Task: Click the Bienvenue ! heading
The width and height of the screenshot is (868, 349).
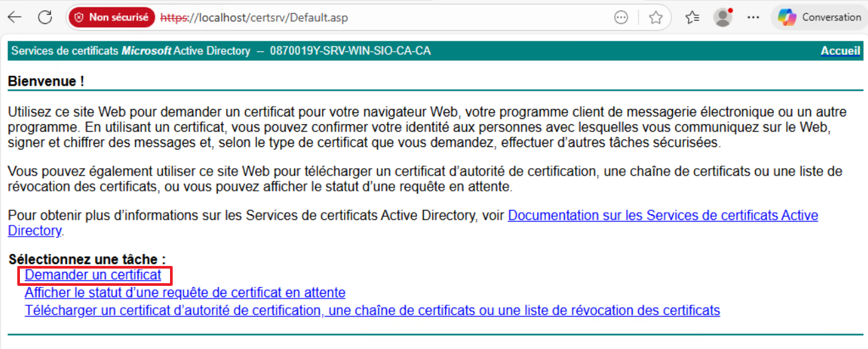Action: tap(46, 81)
